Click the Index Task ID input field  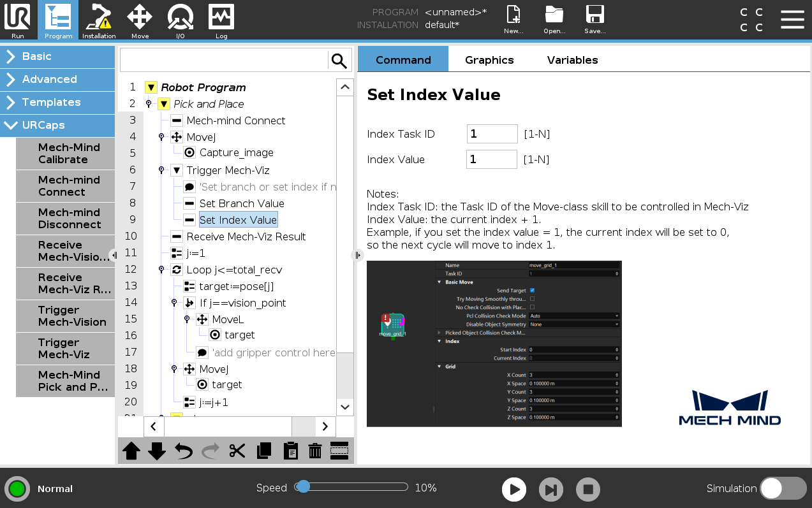(492, 134)
